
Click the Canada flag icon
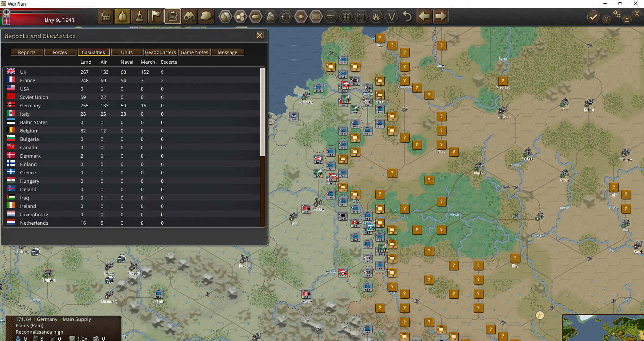[11, 147]
